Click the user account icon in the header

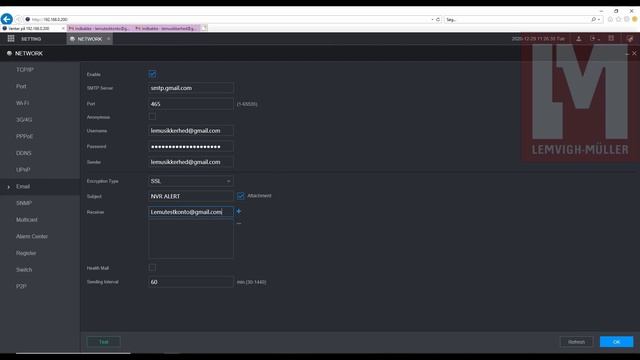(579, 38)
